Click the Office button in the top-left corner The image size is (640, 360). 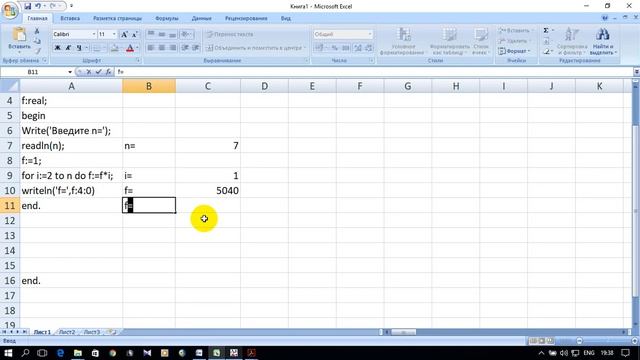pos(10,10)
